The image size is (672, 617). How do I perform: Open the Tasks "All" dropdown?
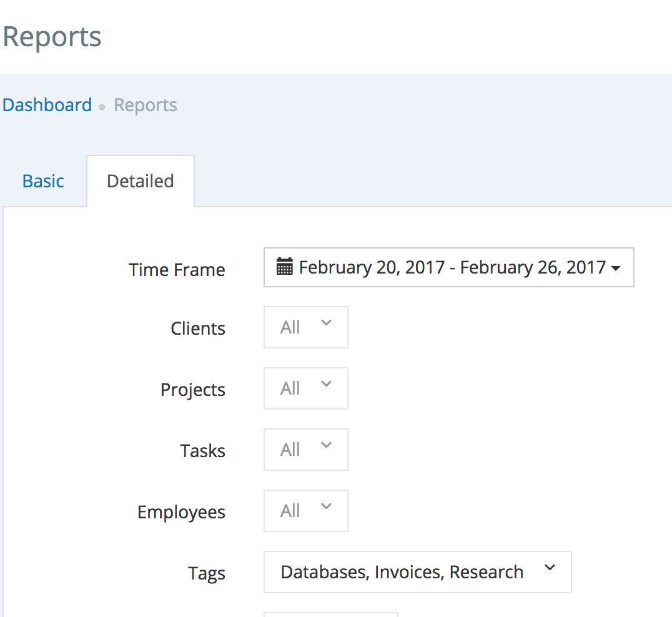tap(305, 450)
